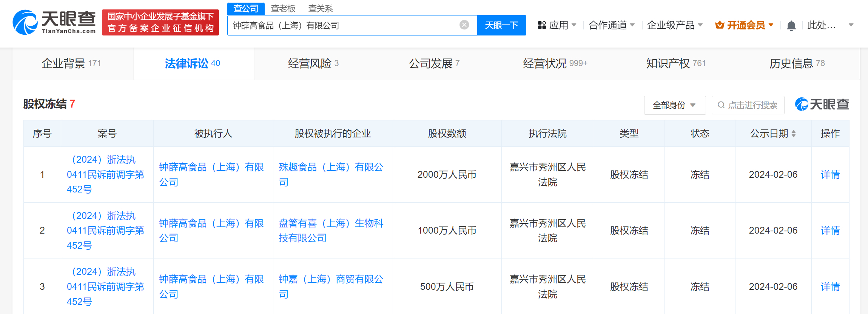Click the 天眼查 watermark logo above table
Image resolution: width=868 pixels, height=314 pixels.
click(x=822, y=104)
